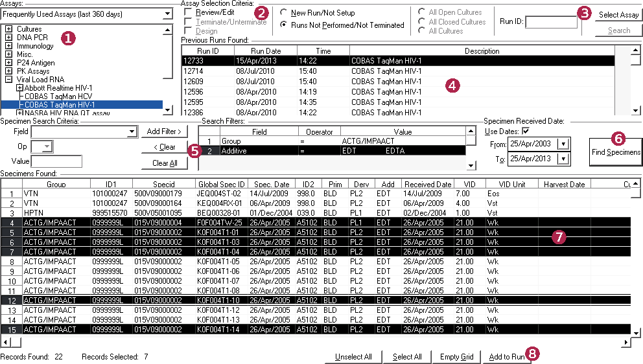Check the Review/Edit checkbox

(x=188, y=12)
